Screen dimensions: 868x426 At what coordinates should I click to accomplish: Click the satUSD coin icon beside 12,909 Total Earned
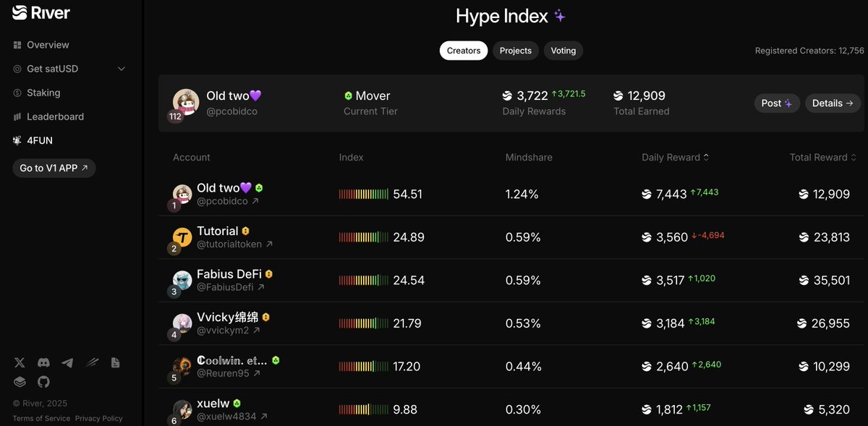[618, 95]
